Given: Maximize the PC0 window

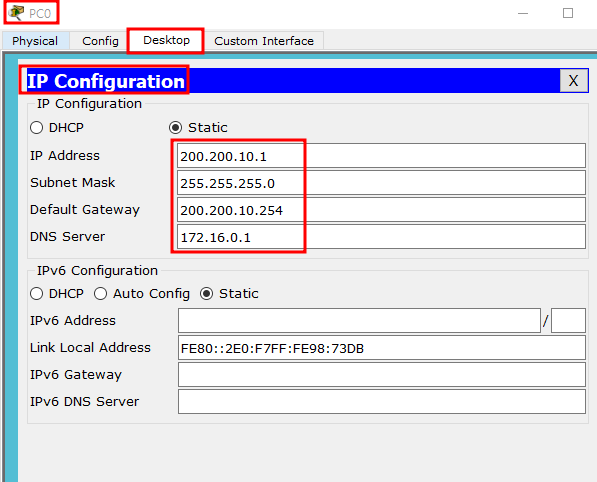Looking at the screenshot, I should 568,13.
